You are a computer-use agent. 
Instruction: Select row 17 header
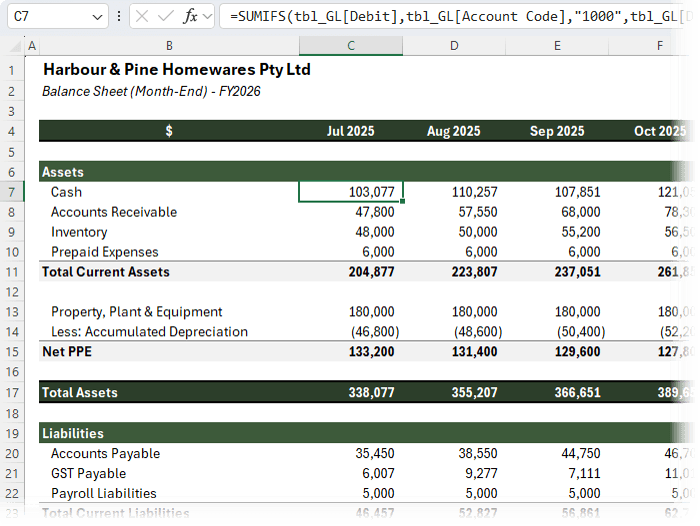click(x=12, y=393)
